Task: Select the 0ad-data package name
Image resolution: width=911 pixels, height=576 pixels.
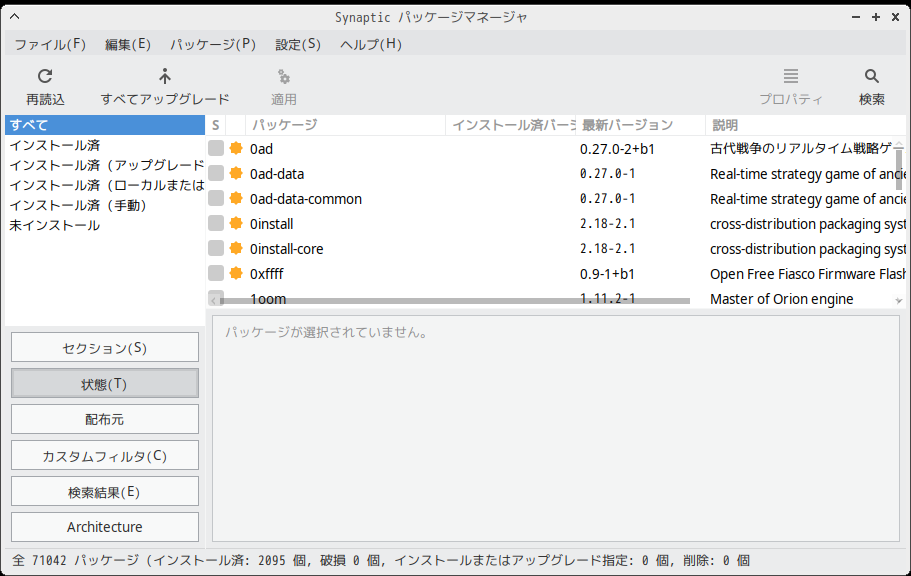Action: click(277, 174)
